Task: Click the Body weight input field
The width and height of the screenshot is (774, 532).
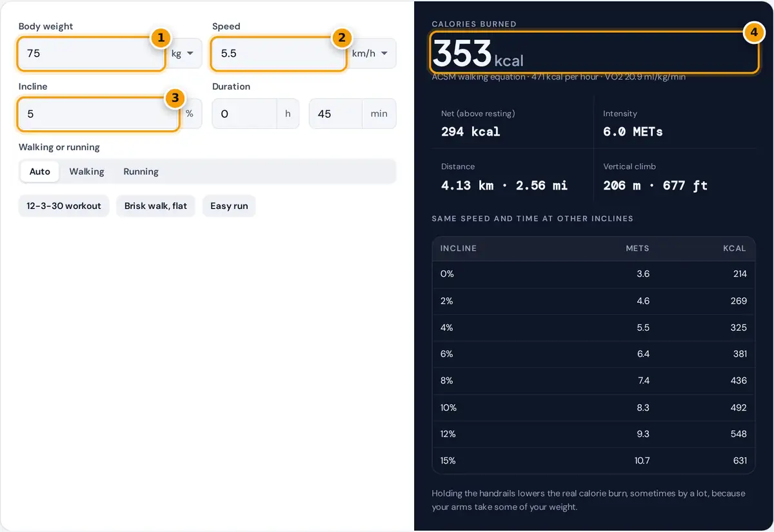Action: click(92, 54)
